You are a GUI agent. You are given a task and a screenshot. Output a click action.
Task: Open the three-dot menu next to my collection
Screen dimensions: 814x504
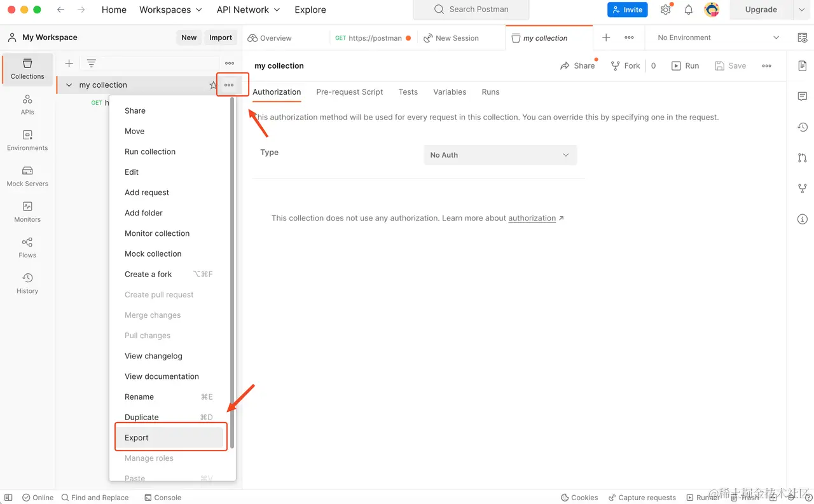pos(229,85)
